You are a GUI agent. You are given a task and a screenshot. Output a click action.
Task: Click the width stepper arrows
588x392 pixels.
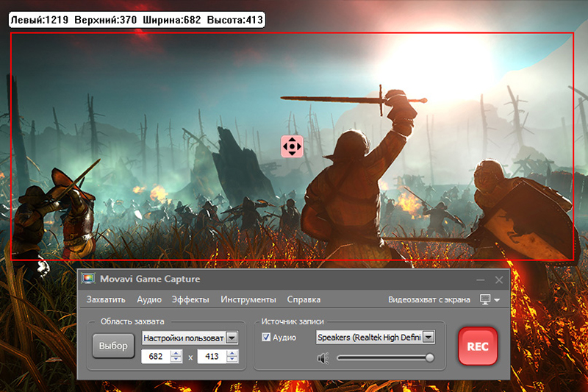pyautogui.click(x=176, y=357)
